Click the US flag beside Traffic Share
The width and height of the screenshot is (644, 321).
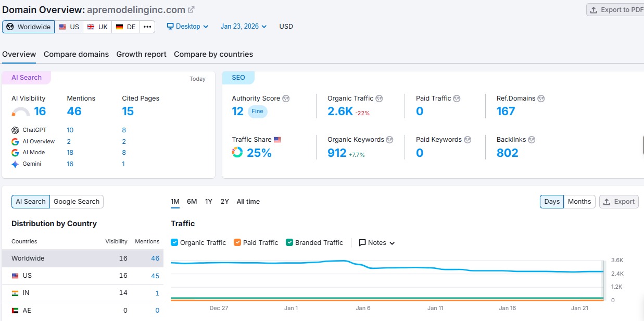276,139
